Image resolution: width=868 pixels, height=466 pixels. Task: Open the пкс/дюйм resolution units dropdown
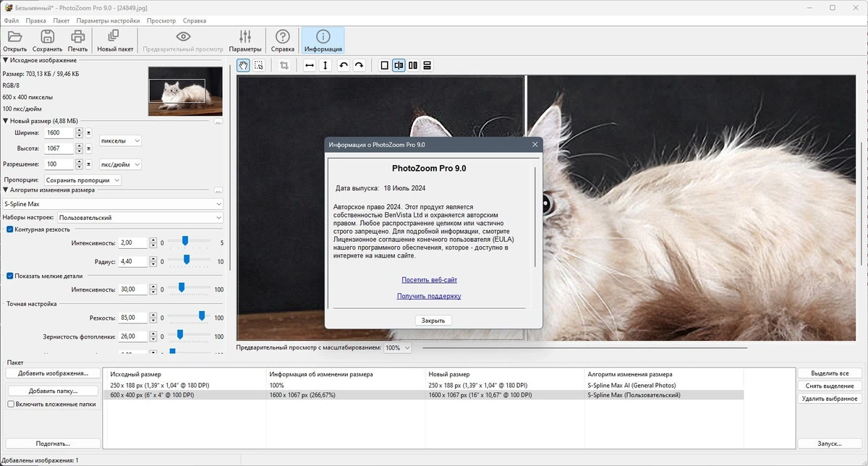(120, 164)
